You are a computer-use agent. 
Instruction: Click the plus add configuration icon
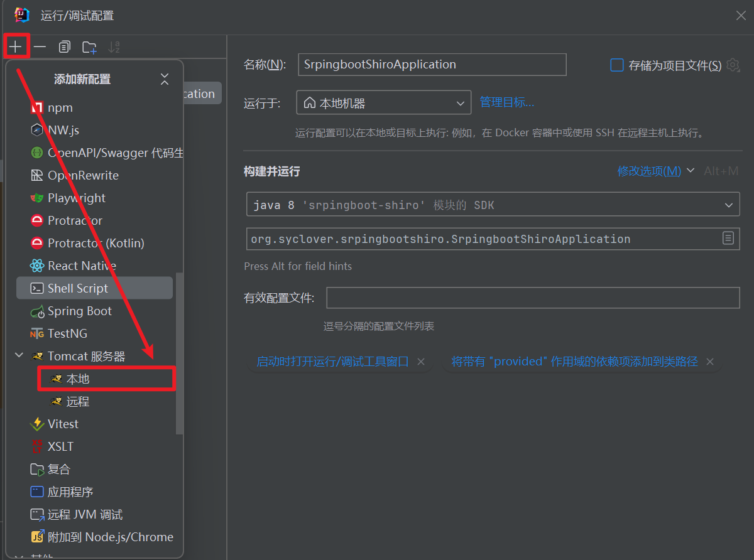(x=16, y=47)
